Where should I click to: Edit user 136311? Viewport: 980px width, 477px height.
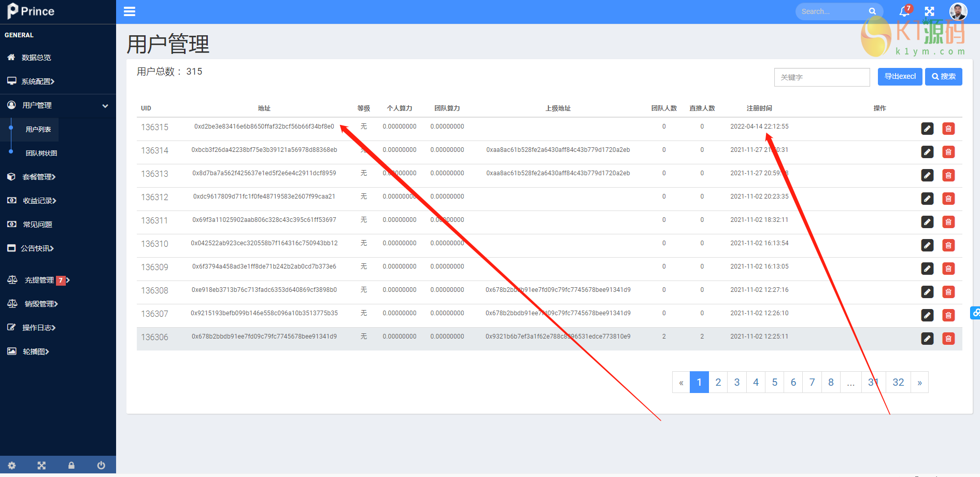[927, 222]
